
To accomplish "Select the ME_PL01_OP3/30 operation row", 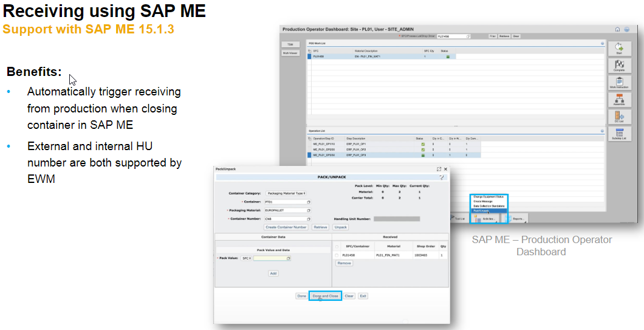I will click(394, 155).
